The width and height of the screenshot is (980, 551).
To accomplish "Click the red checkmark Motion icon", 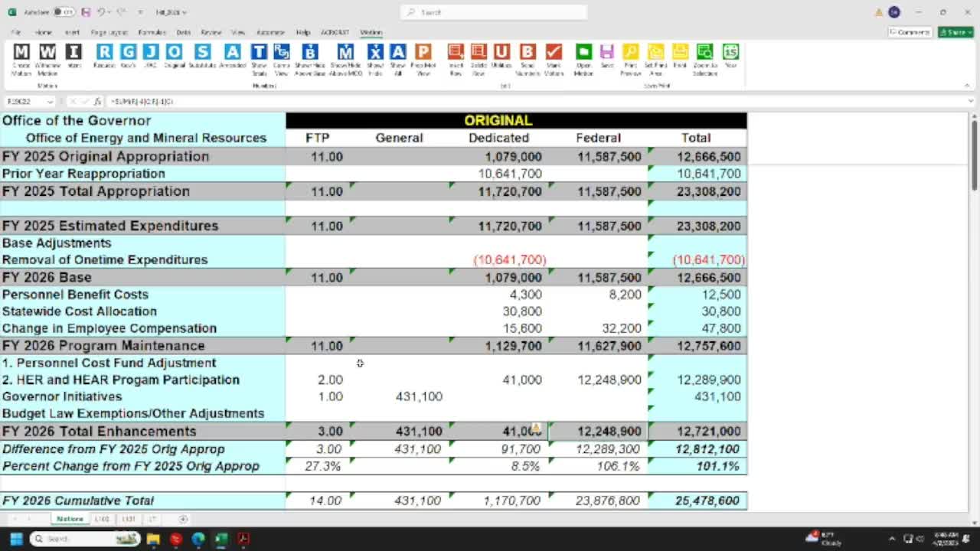I will 554,52.
